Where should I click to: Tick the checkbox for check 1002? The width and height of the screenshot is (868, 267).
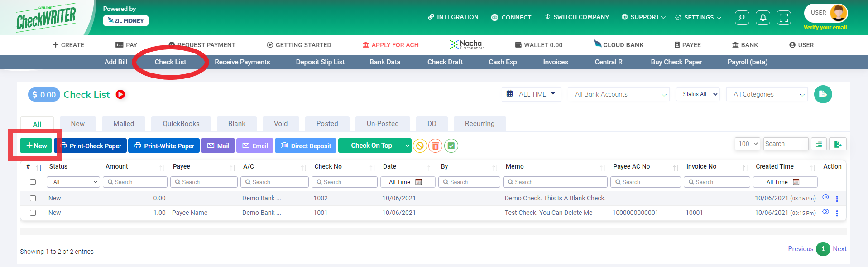coord(33,198)
